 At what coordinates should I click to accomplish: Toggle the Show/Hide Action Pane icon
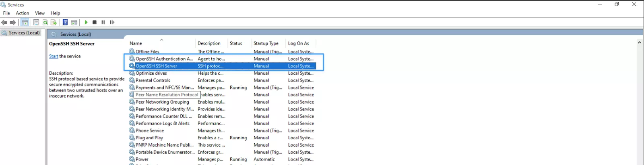[74, 22]
